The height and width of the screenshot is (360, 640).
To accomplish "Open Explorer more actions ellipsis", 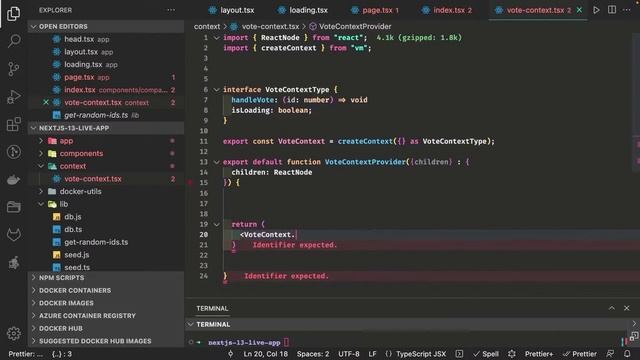I will (x=171, y=10).
